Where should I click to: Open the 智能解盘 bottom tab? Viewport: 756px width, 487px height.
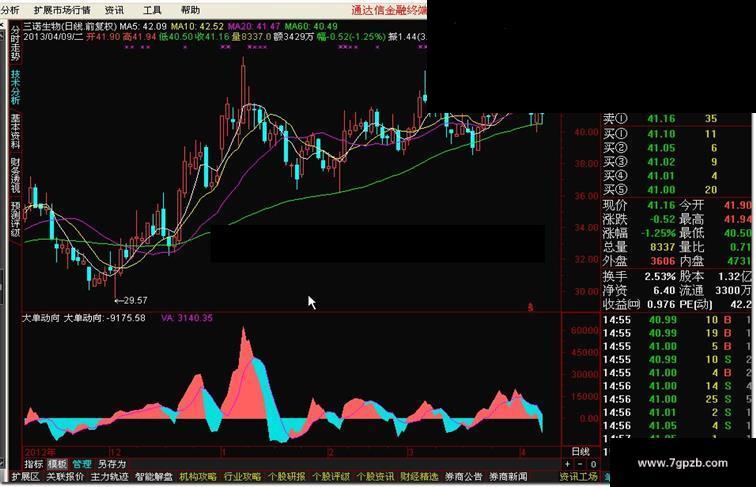tap(154, 477)
